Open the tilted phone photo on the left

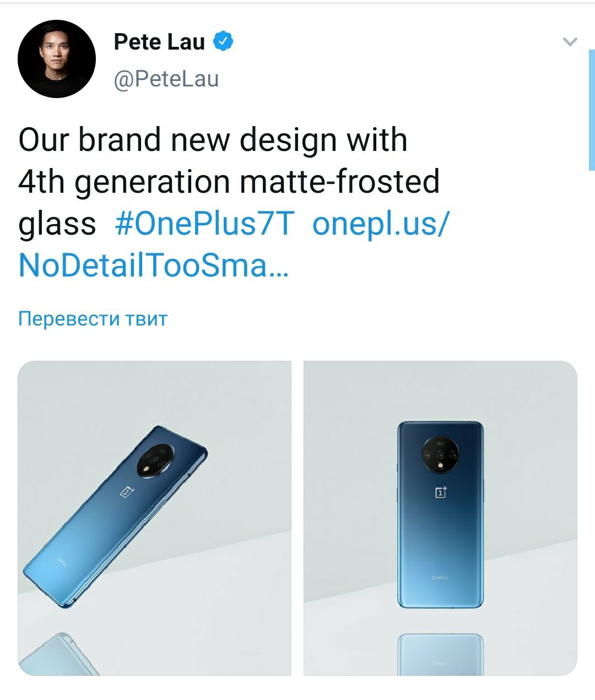click(154, 518)
